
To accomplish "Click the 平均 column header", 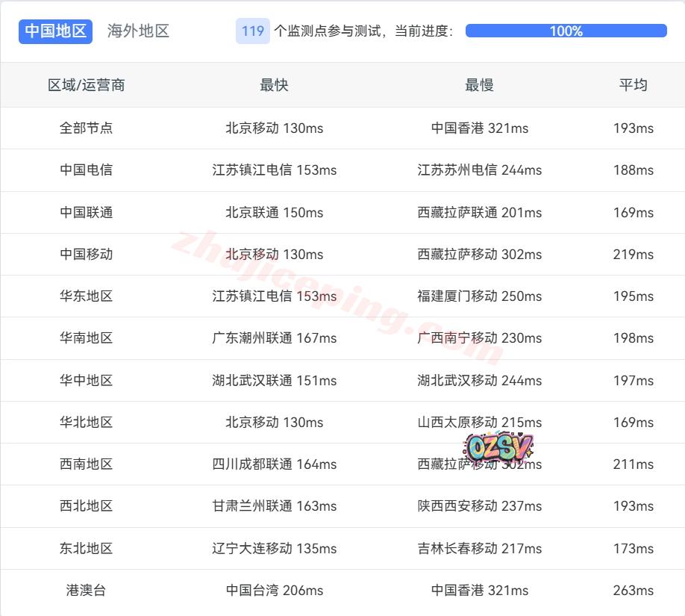I will pyautogui.click(x=633, y=85).
